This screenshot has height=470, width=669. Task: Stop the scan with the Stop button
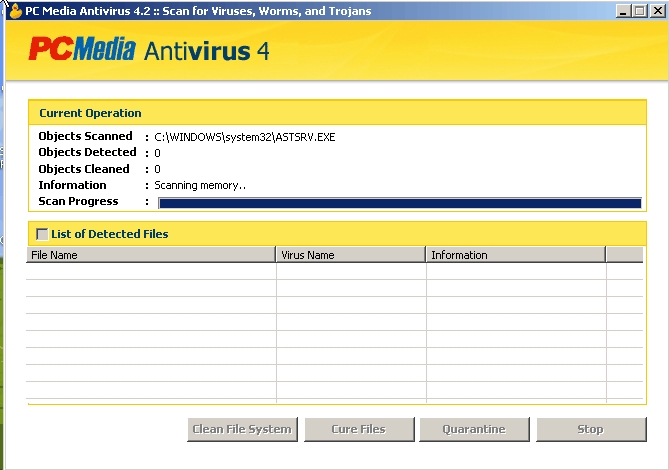click(591, 429)
